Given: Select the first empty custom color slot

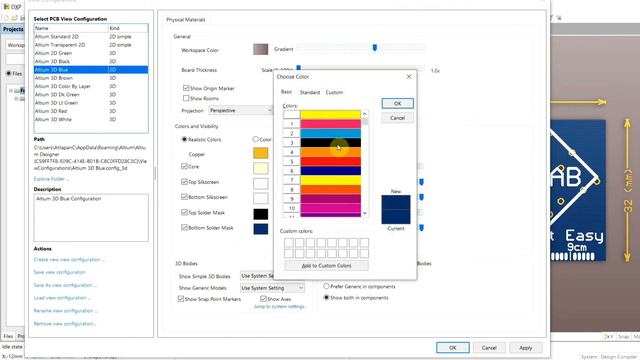Looking at the screenshot, I should [289, 243].
